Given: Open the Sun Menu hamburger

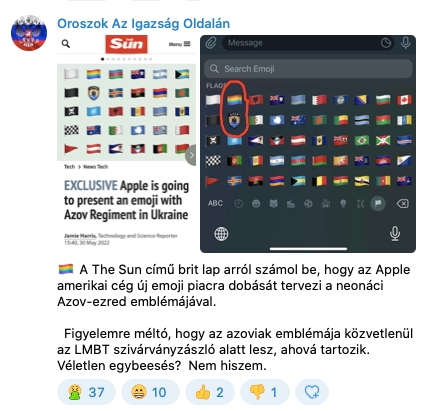Looking at the screenshot, I should tap(179, 44).
